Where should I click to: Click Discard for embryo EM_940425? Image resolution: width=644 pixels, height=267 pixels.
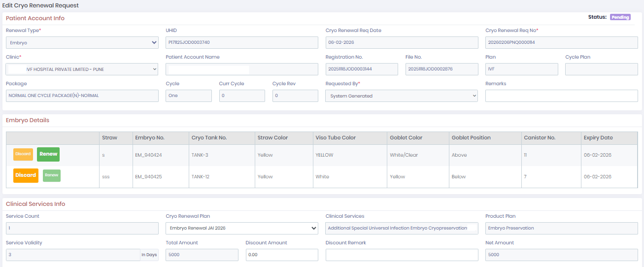point(26,175)
